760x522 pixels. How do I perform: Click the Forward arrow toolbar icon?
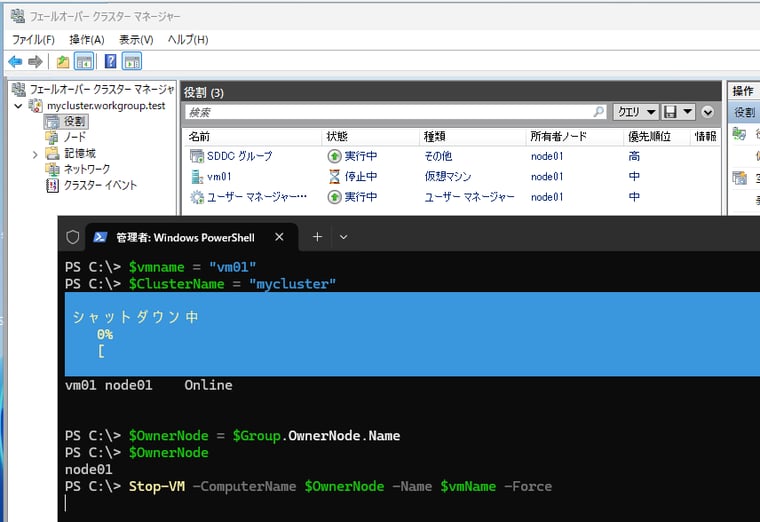pos(35,62)
